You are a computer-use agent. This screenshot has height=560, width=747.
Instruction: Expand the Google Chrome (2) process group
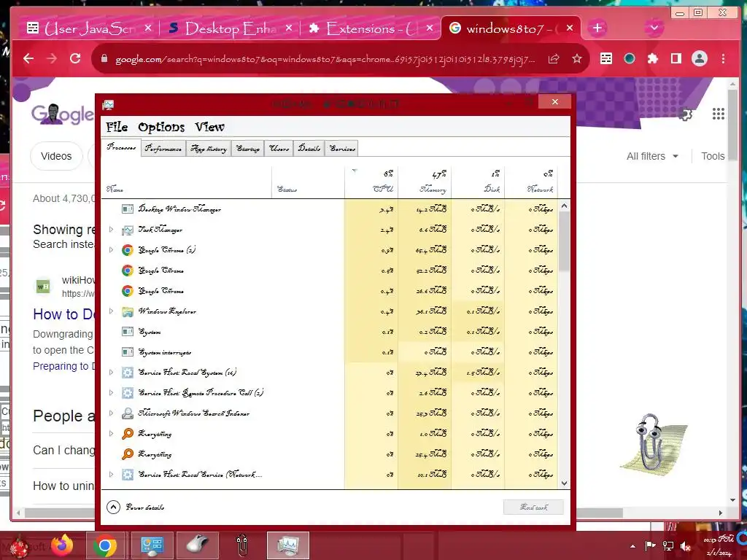coord(111,250)
